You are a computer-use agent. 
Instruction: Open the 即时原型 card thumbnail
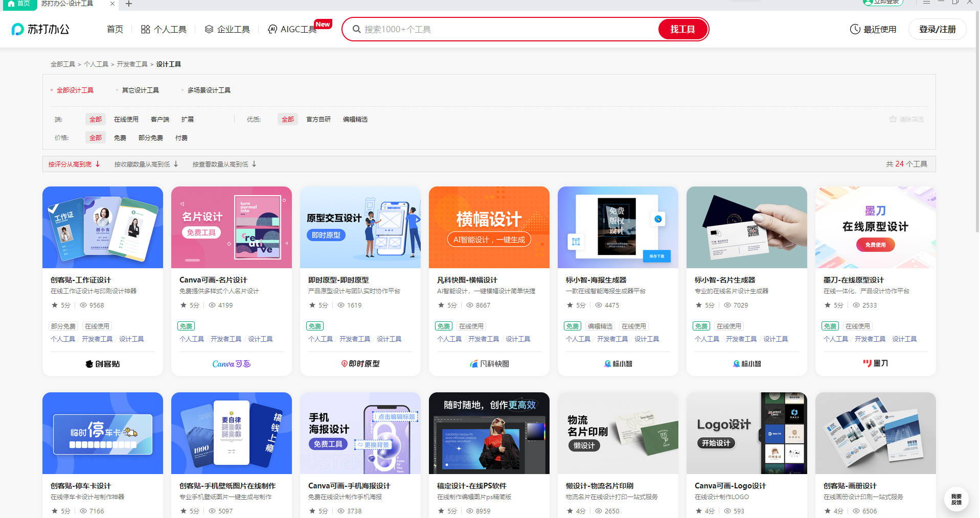coord(360,227)
